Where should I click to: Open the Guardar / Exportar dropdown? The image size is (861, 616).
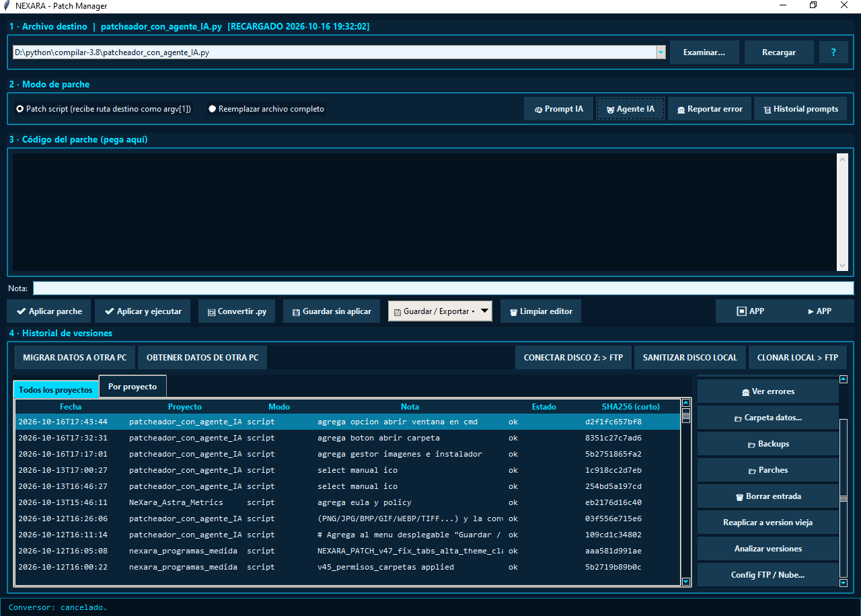[x=440, y=311]
